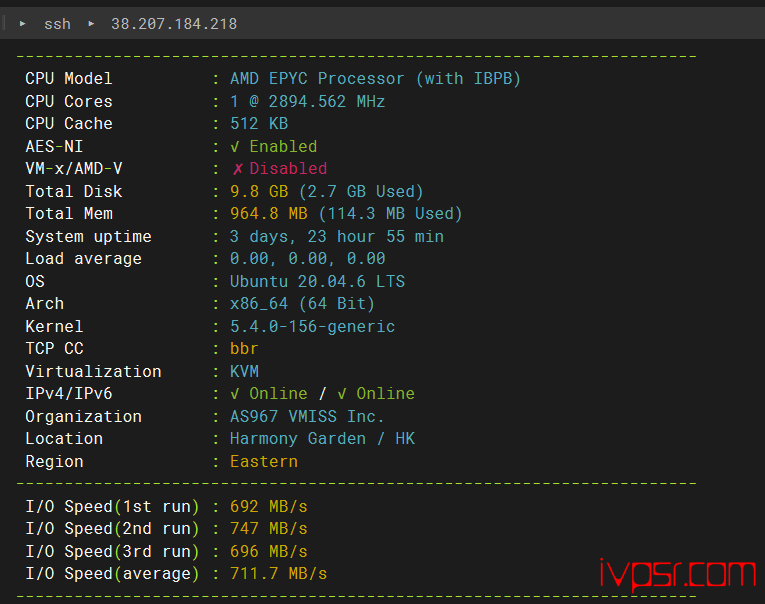Click the 512 KB cache value

(x=259, y=123)
